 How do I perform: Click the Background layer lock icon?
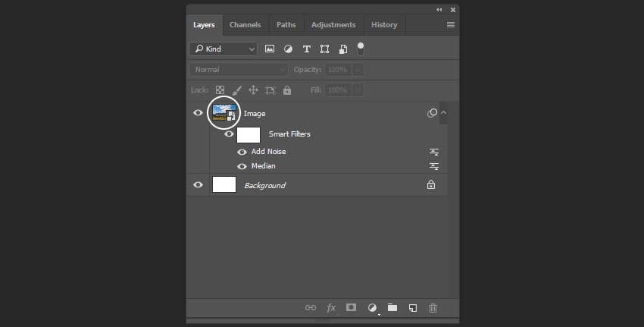[431, 184]
